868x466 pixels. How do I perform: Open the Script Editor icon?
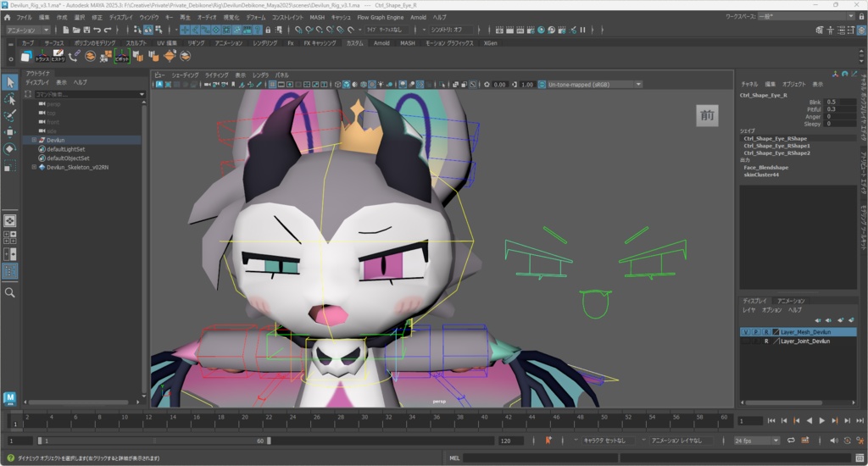pos(860,458)
